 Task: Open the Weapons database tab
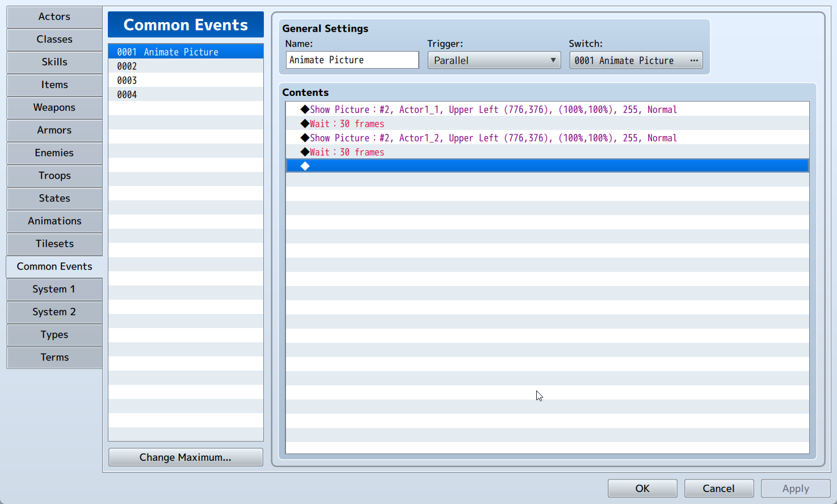(54, 107)
